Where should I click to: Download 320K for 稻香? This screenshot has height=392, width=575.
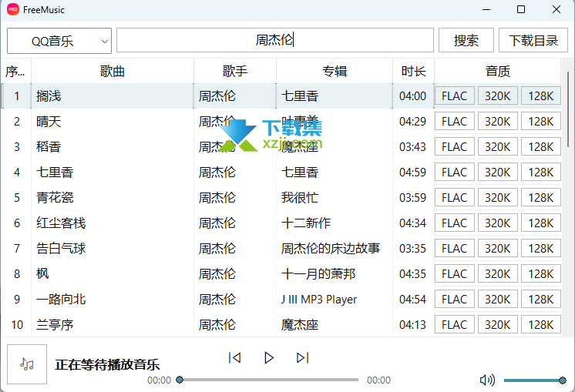coord(498,146)
